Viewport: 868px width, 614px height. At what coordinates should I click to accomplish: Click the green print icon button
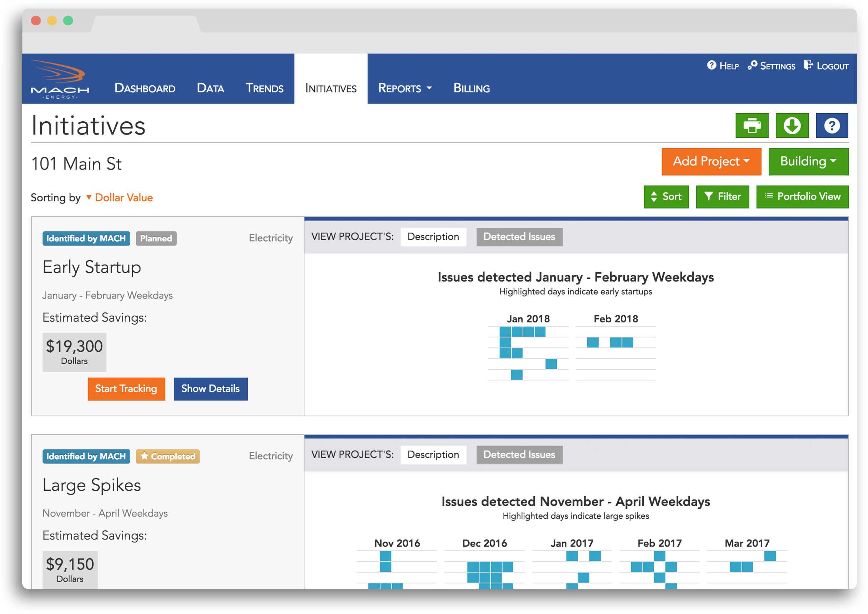point(752,126)
